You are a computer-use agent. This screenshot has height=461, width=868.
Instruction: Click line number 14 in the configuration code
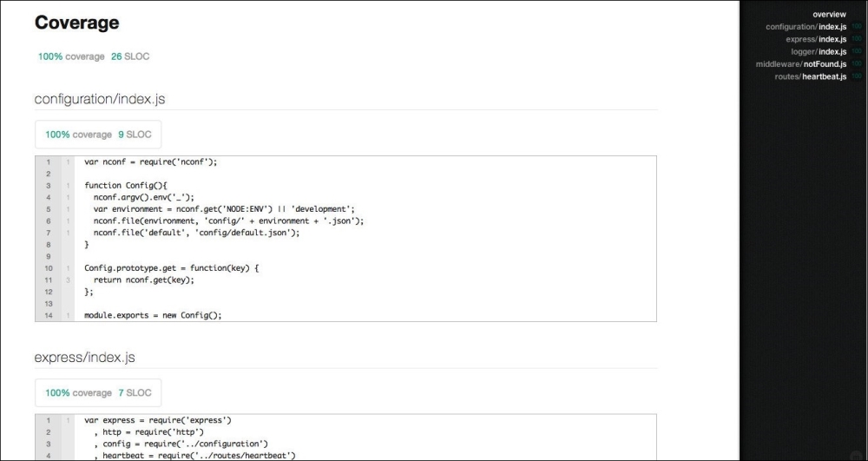click(x=49, y=315)
